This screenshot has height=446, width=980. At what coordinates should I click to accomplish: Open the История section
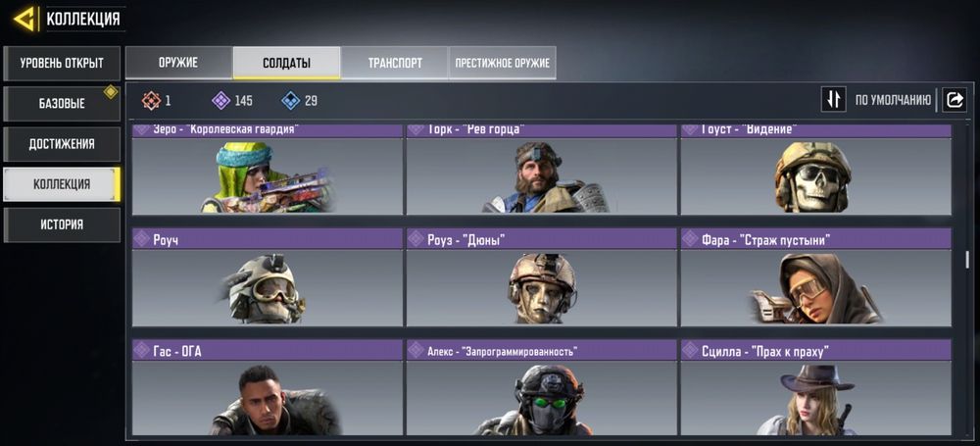tap(62, 225)
